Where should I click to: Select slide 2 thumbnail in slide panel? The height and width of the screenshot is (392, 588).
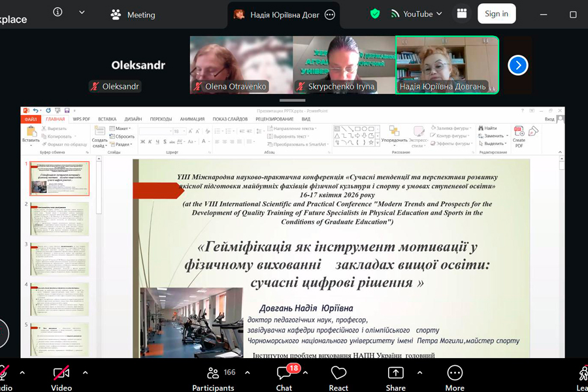(59, 219)
